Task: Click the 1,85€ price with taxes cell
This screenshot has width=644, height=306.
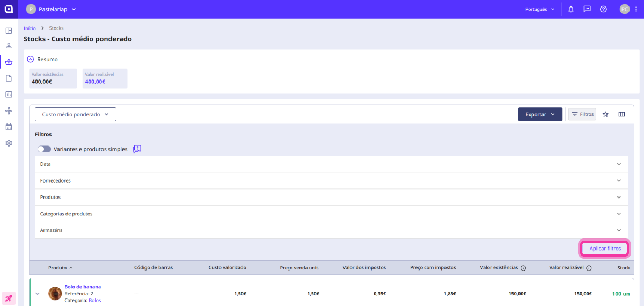Action: (x=450, y=294)
